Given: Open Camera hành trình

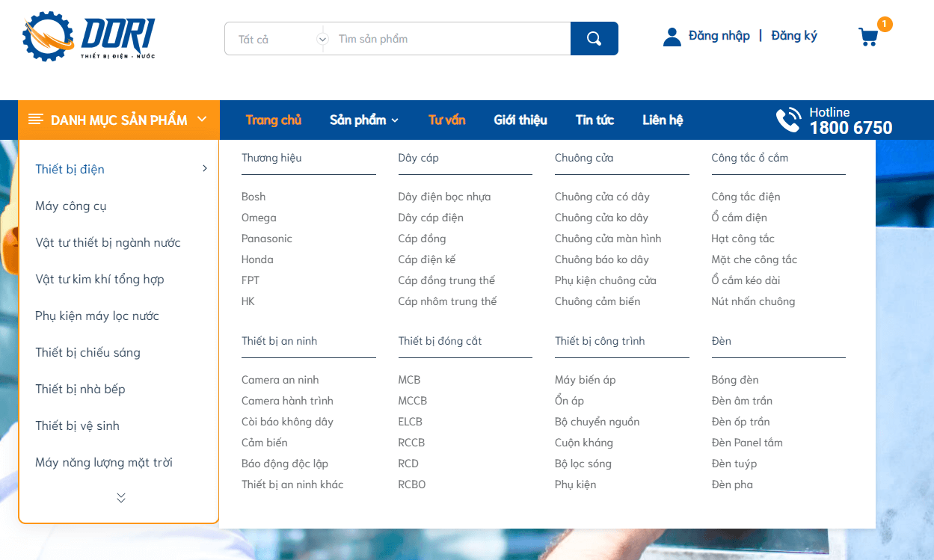Looking at the screenshot, I should (287, 401).
